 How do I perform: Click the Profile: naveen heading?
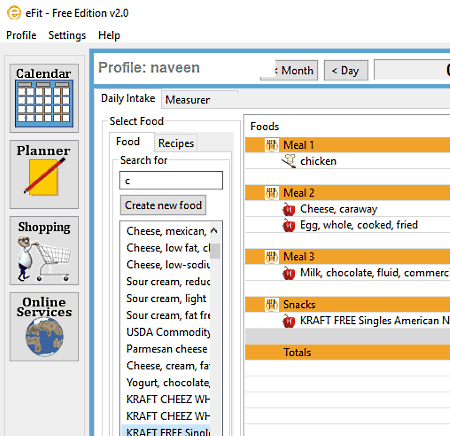point(149,68)
